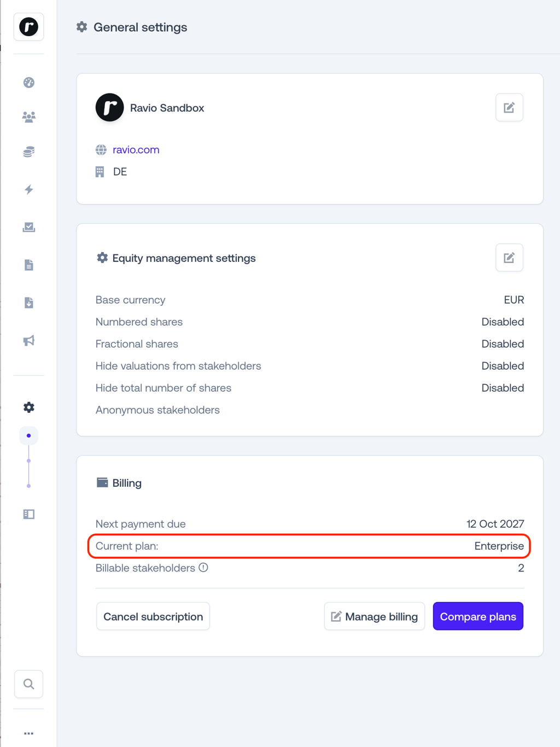Open the documents page icon in sidebar
The height and width of the screenshot is (747, 560).
tap(29, 265)
